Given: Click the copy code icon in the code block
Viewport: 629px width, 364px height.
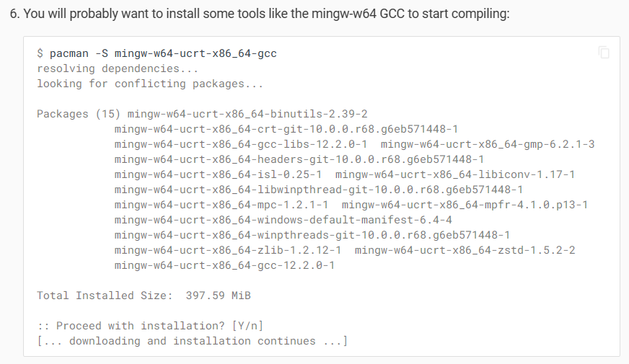Looking at the screenshot, I should click(x=604, y=53).
